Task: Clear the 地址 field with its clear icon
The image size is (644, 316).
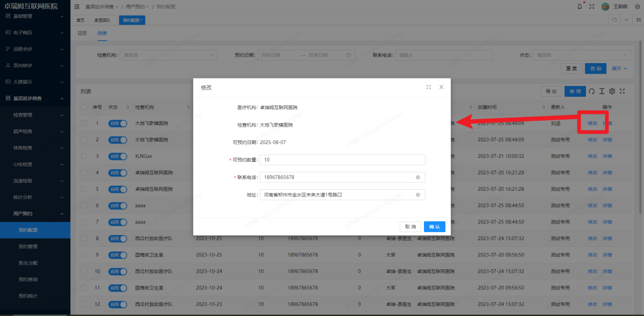Action: (x=418, y=195)
